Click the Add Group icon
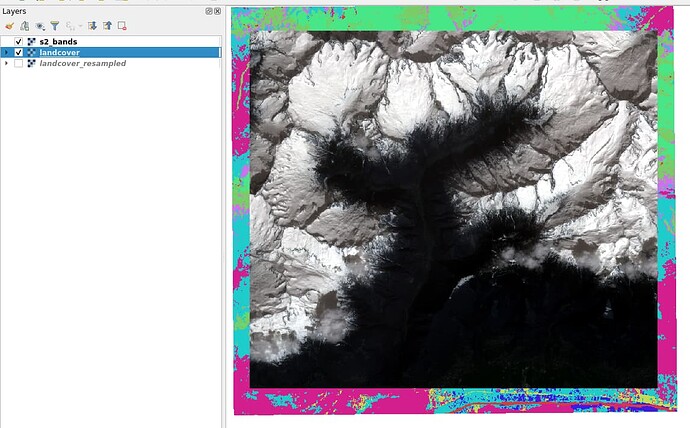Screen dimensions: 690x428 point(23,25)
